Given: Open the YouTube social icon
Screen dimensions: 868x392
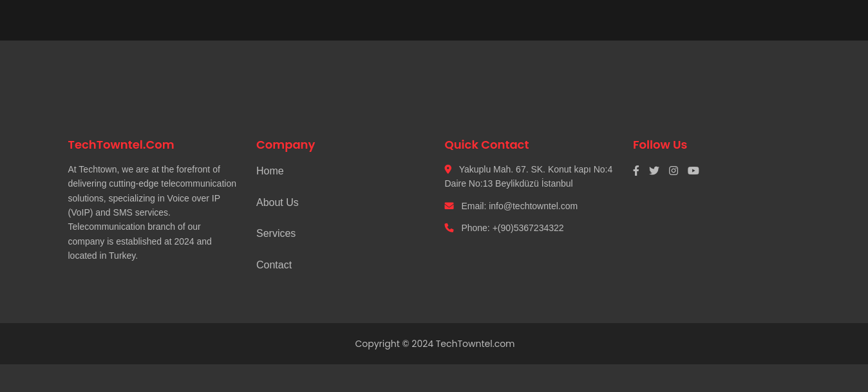Looking at the screenshot, I should (693, 171).
